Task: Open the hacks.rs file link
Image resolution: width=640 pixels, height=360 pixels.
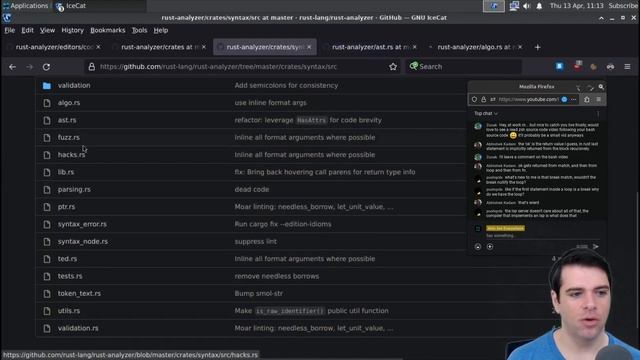Action: 71,155
